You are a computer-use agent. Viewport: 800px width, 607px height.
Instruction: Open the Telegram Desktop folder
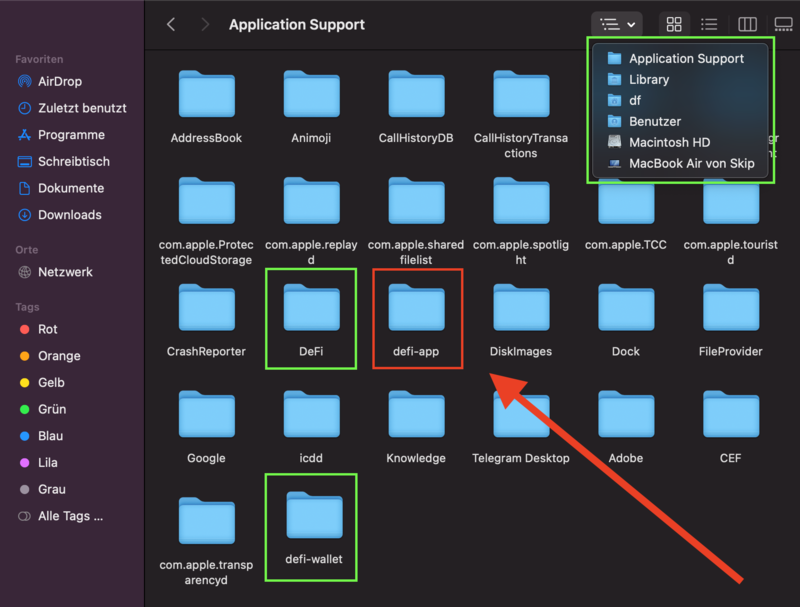click(520, 420)
